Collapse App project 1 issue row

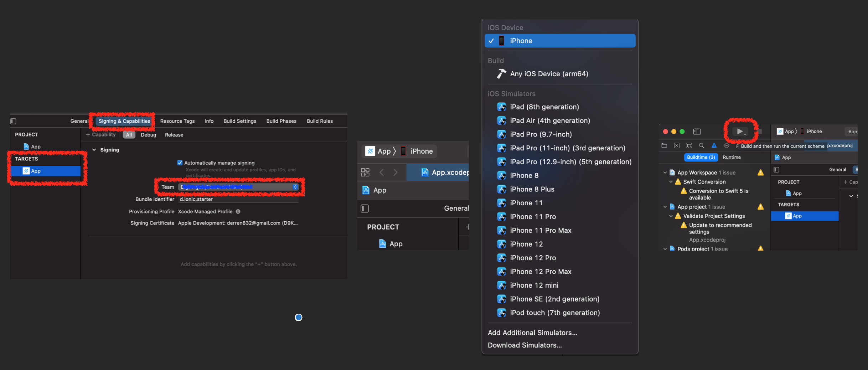tap(665, 207)
